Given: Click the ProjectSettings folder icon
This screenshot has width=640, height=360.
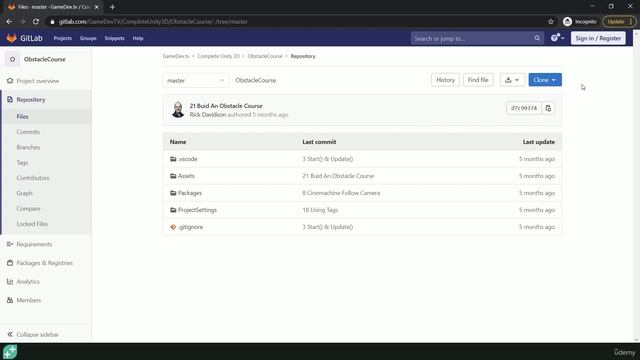Looking at the screenshot, I should point(173,210).
